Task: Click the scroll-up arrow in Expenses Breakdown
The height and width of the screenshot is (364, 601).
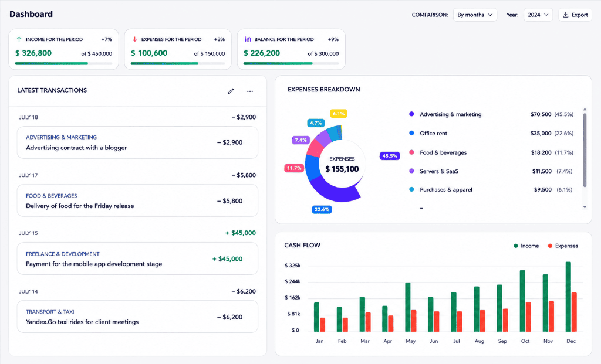Action: coord(585,110)
